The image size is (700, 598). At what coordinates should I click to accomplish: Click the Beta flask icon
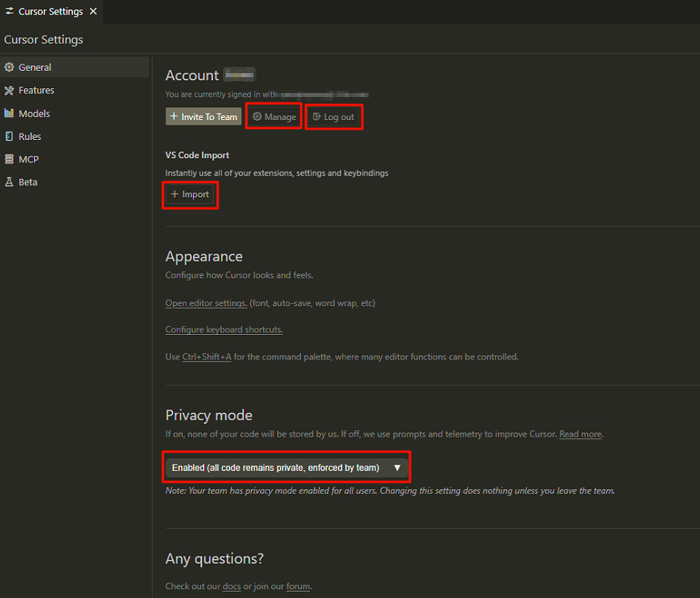pyautogui.click(x=9, y=182)
